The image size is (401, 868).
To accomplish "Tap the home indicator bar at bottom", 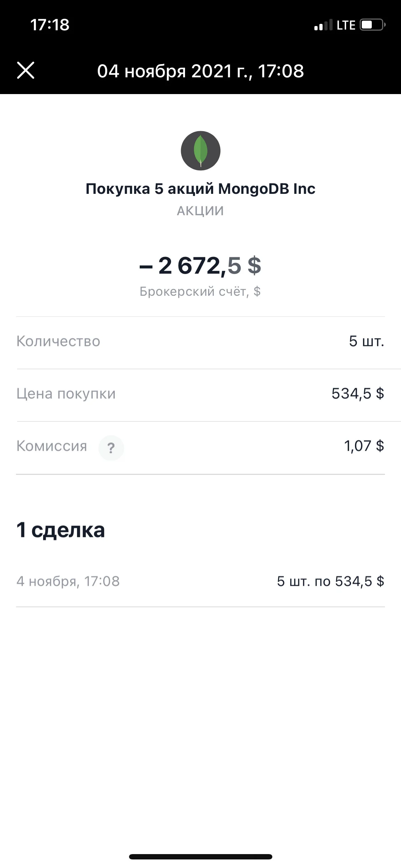I will tap(201, 857).
